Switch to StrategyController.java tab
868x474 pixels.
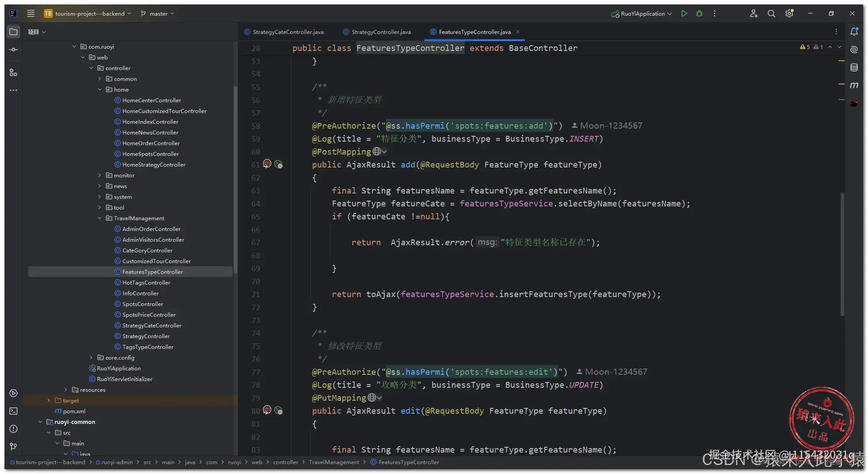(x=381, y=32)
